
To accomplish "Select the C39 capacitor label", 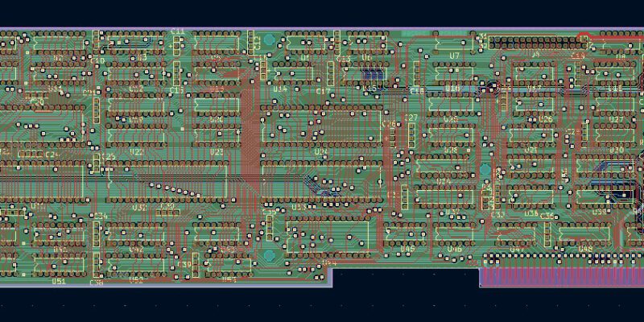I will pyautogui.click(x=185, y=265).
